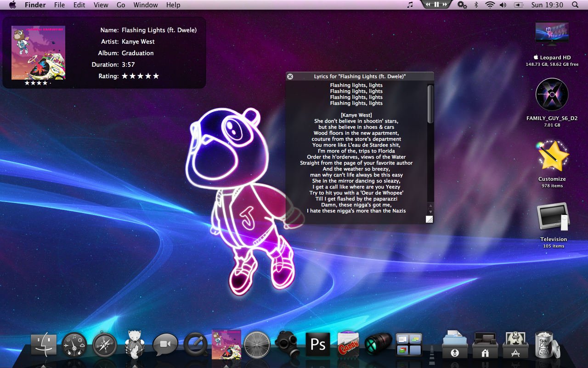Open Spotlight search magnifier
Screen dimensions: 588x368
tap(575, 5)
